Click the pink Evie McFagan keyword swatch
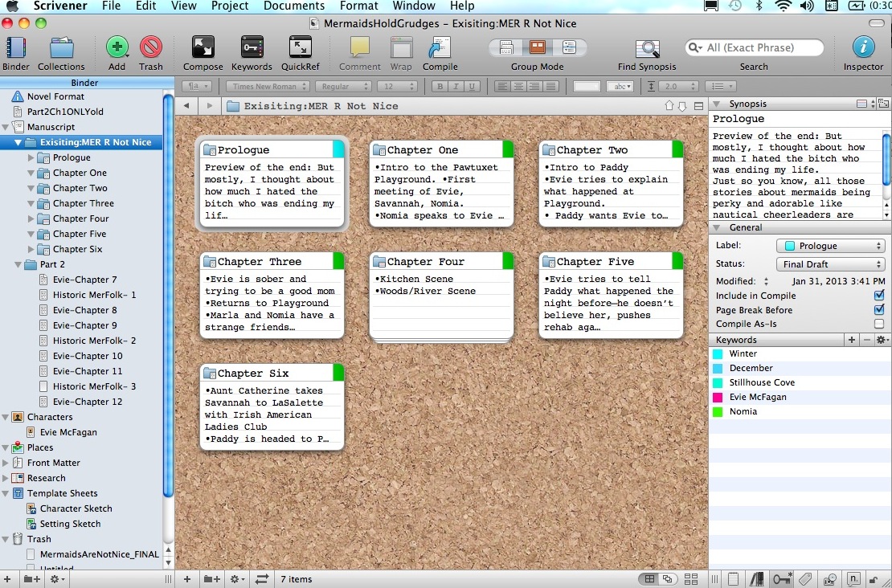 point(718,397)
